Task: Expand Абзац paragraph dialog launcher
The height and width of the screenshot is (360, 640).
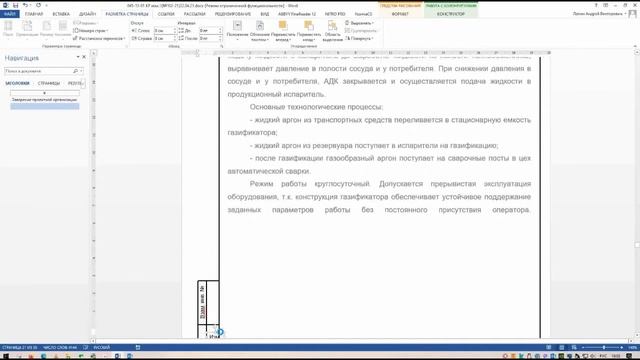Action: [x=222, y=47]
